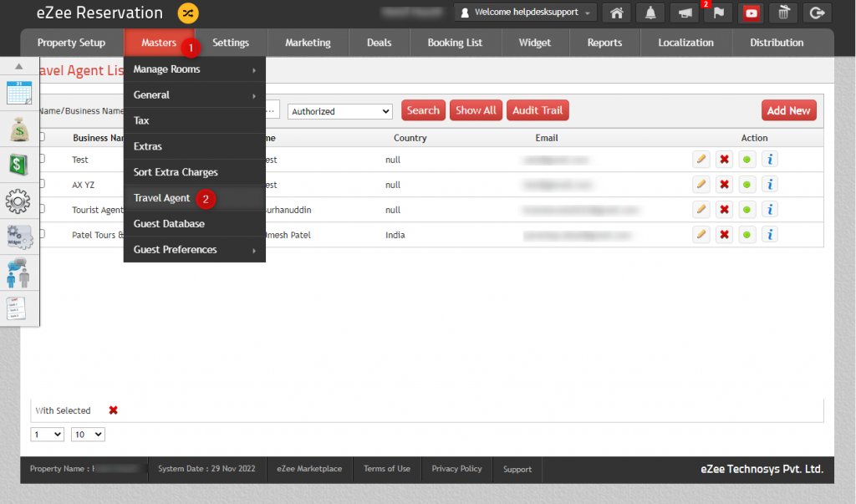
Task: Open the Reports tab
Action: click(x=604, y=43)
